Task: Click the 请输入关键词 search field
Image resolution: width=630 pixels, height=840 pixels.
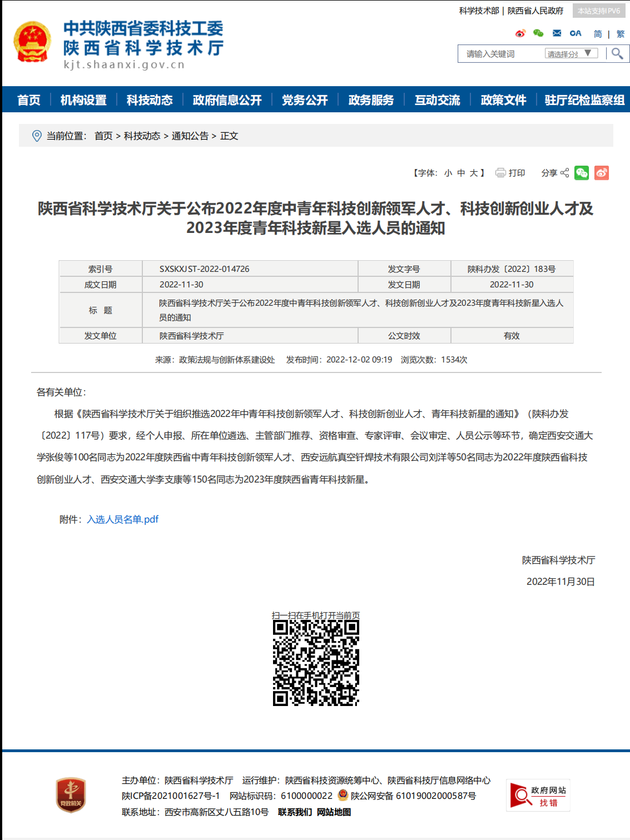Action: point(500,54)
